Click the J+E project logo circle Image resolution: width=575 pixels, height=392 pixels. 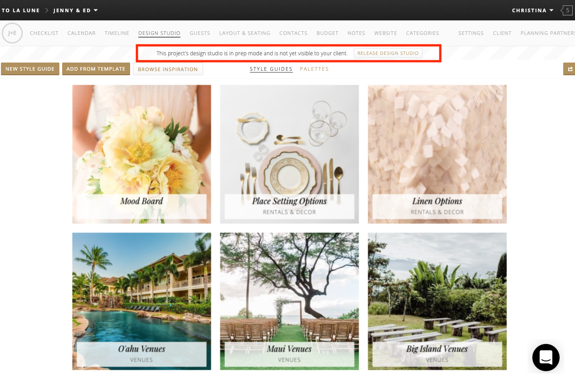pyautogui.click(x=12, y=33)
